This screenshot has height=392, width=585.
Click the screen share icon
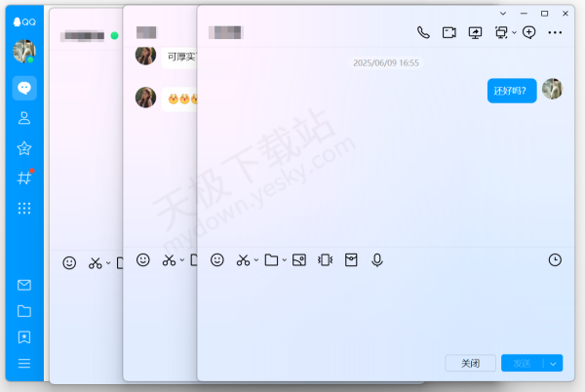[x=476, y=32]
